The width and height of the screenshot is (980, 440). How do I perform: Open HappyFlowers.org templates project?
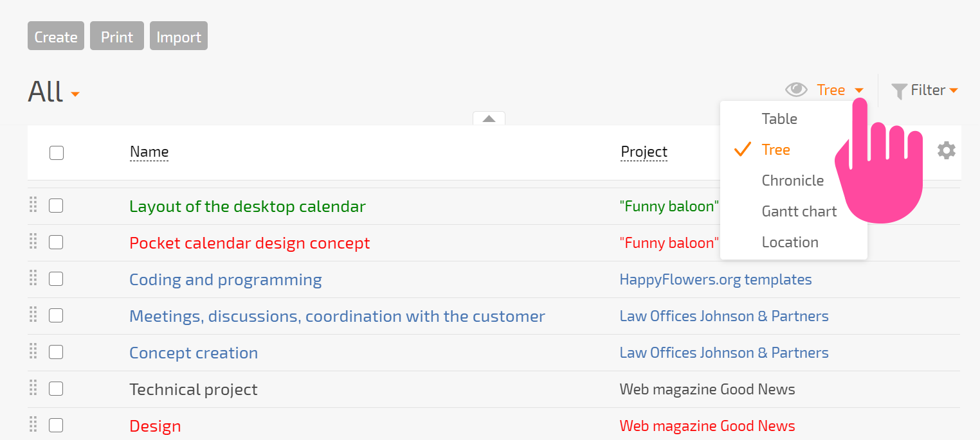coord(716,279)
